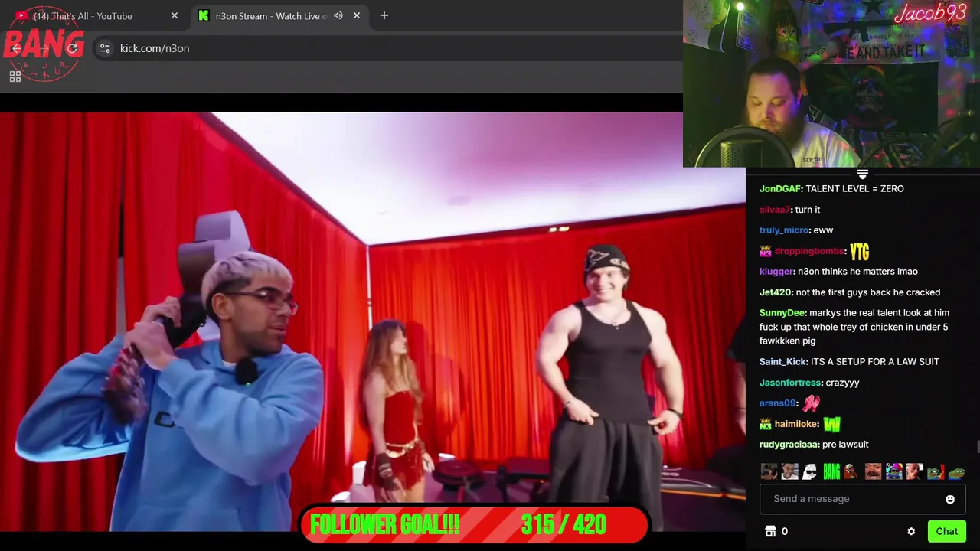This screenshot has width=980, height=551.
Task: Click the pre lawsuit chat message
Action: (845, 444)
